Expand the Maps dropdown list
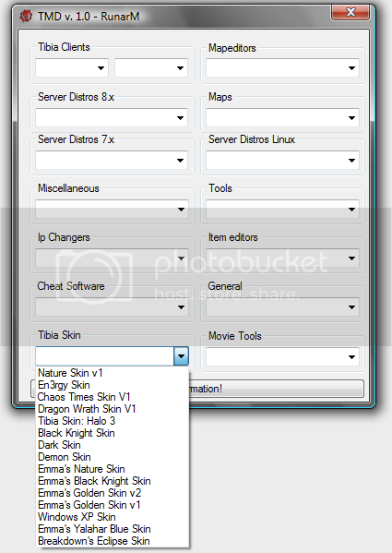The width and height of the screenshot is (392, 553). [x=282, y=117]
